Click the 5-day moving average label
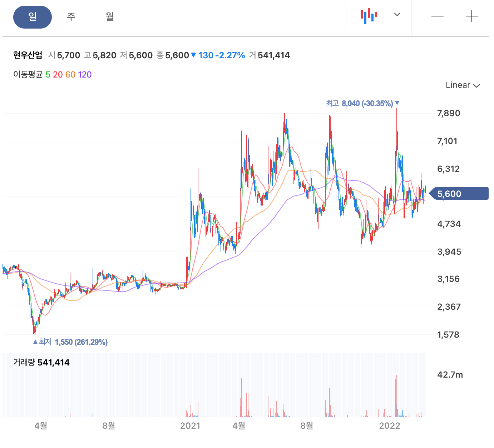The width and height of the screenshot is (494, 448). click(x=48, y=75)
